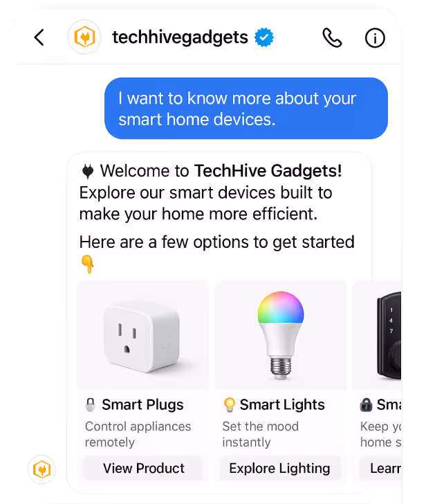This screenshot has height=504, width=426.
Task: Tap the pointing-down hand emoji
Action: point(87,264)
